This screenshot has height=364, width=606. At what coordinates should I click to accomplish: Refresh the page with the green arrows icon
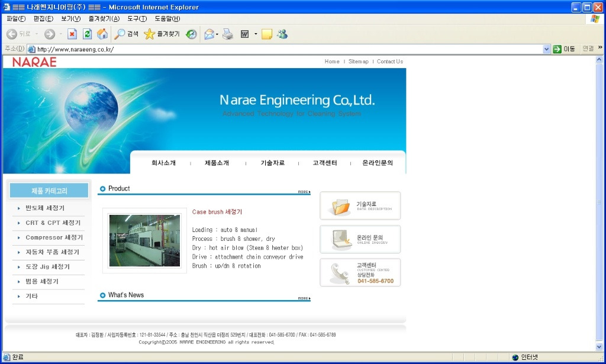point(88,34)
